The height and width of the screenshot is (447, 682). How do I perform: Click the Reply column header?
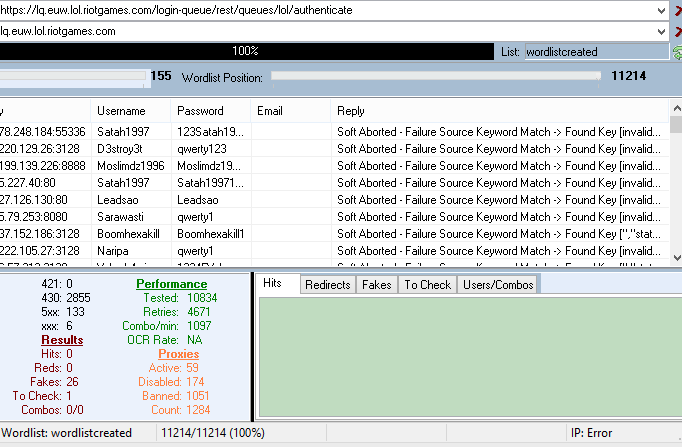(x=500, y=111)
